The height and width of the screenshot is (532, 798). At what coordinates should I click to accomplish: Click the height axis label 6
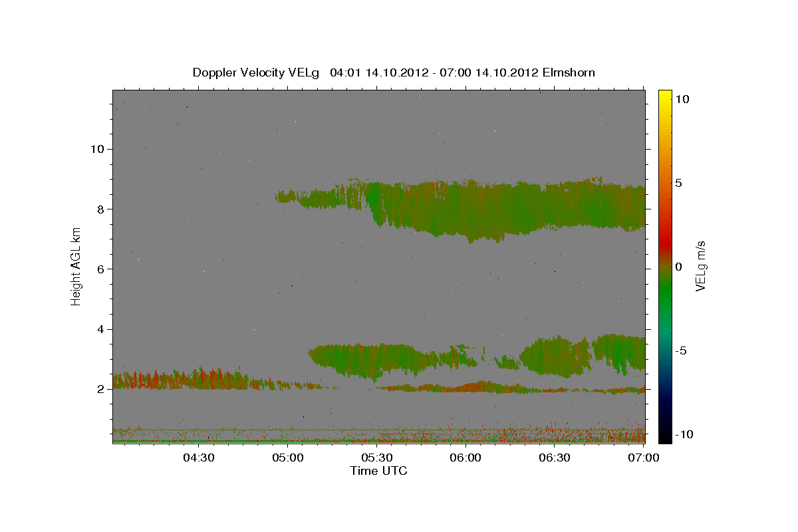pos(99,269)
